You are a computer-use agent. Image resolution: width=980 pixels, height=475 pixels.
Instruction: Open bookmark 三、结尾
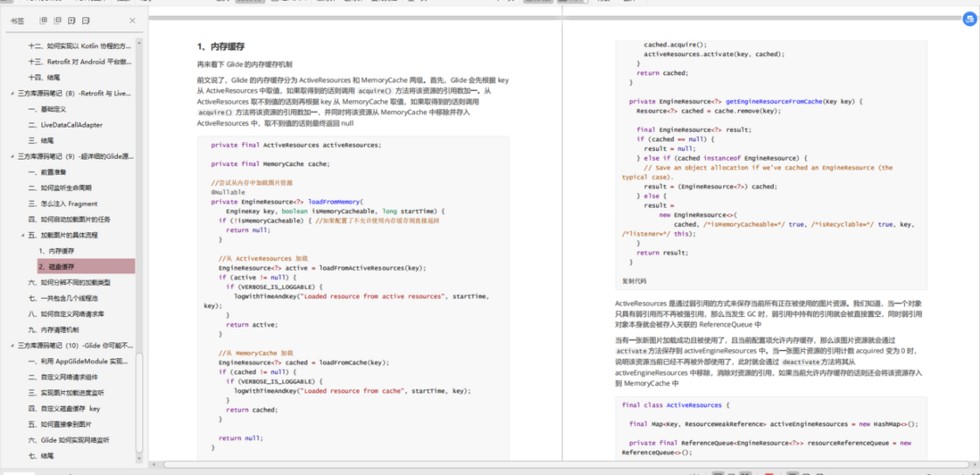(40, 141)
